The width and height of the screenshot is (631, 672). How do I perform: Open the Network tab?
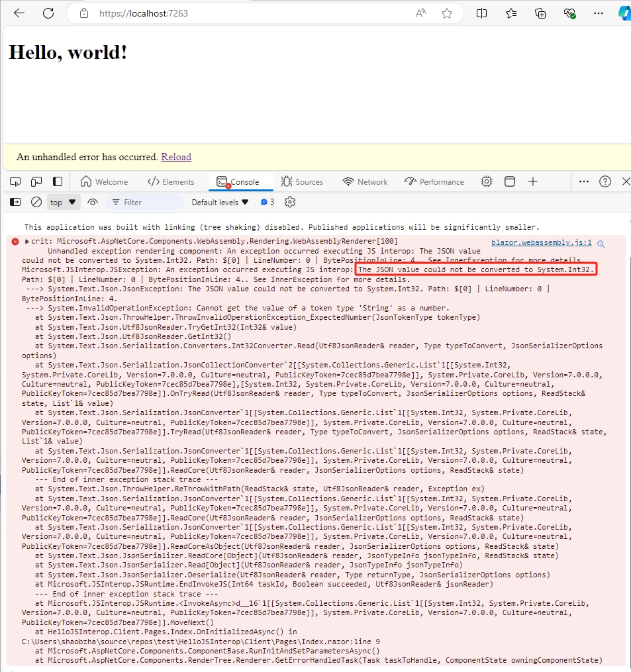(x=365, y=181)
